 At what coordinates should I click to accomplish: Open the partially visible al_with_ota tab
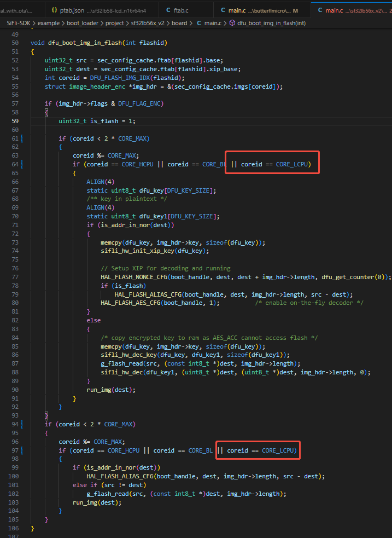16,10
